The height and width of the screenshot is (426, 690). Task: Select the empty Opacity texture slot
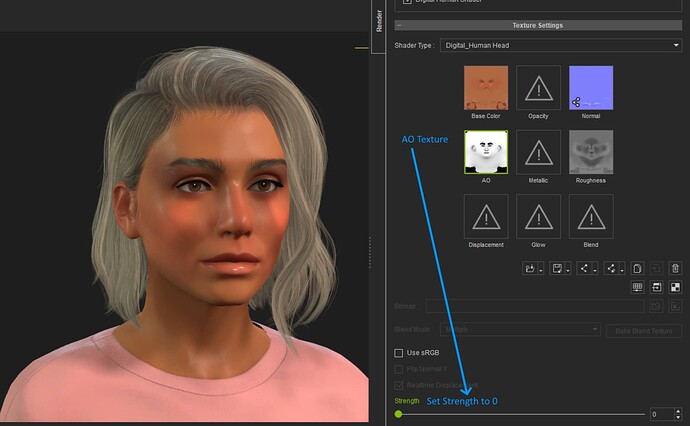(538, 88)
